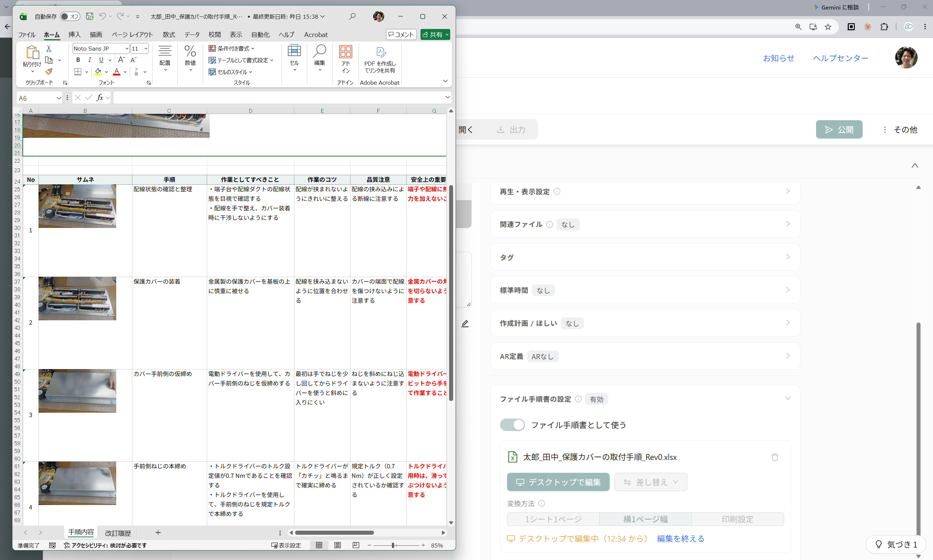Open the 差し替え dropdown button
This screenshot has height=560, width=933.
(651, 482)
